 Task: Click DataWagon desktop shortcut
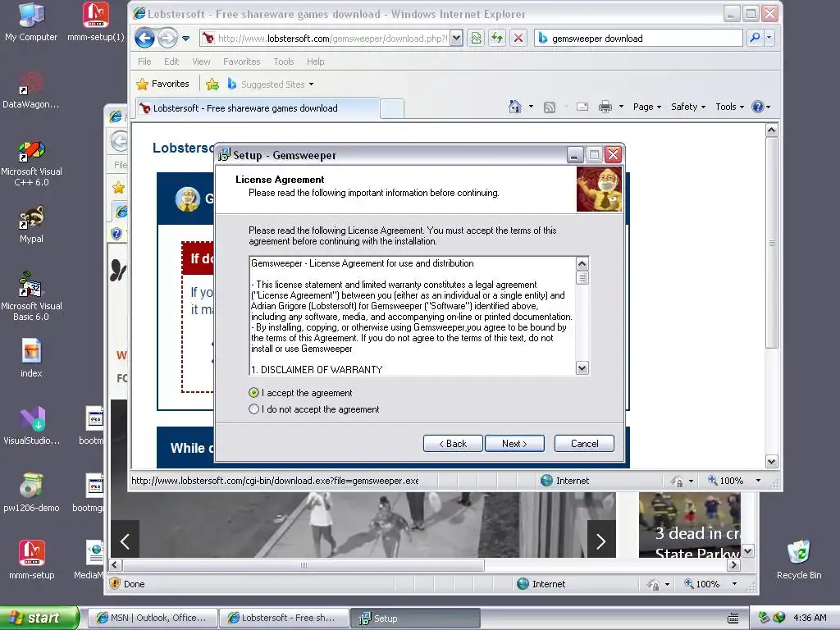coord(31,90)
